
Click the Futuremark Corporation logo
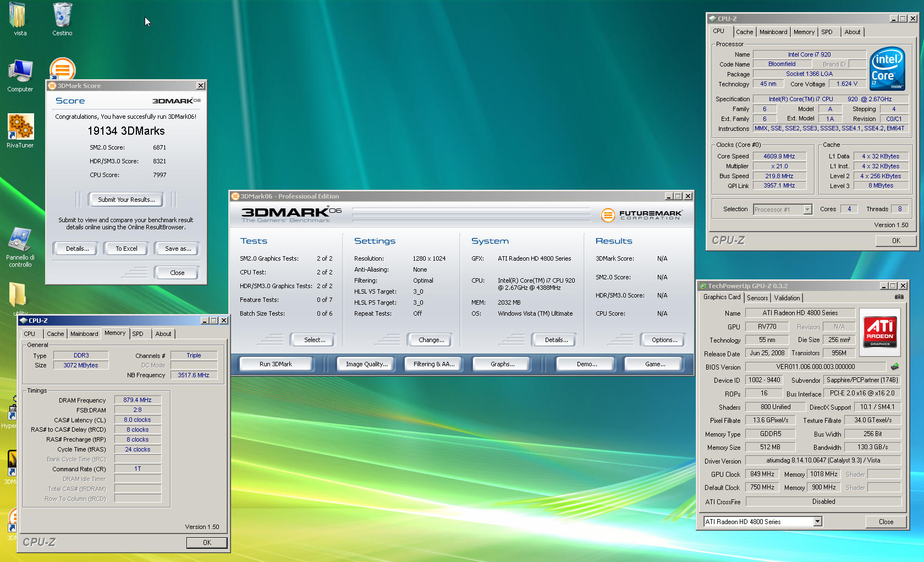(x=641, y=214)
